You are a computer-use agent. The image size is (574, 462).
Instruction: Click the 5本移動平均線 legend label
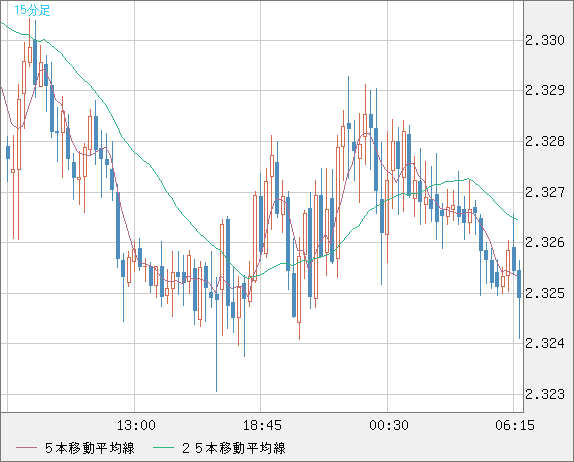pos(90,448)
